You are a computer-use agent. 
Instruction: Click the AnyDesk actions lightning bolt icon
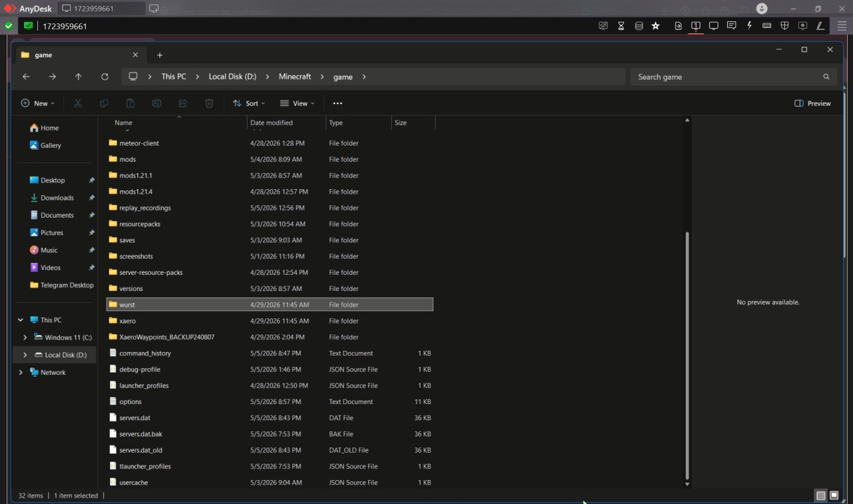point(749,26)
